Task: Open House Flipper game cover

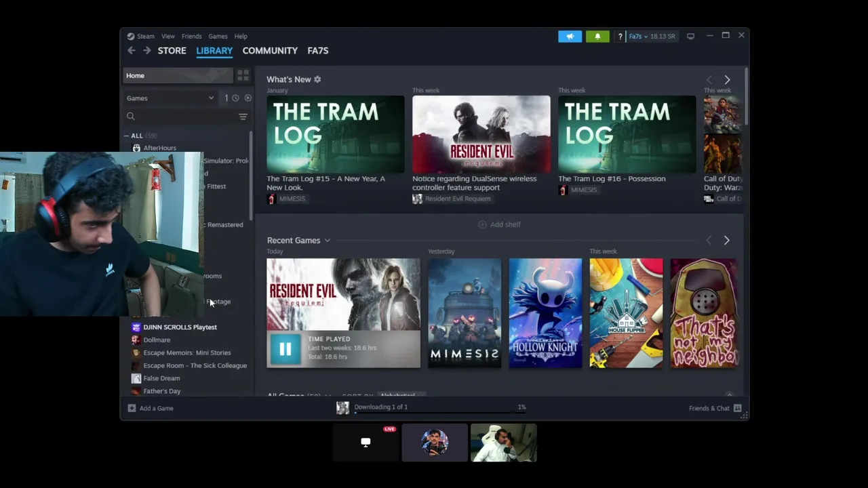Action: [626, 313]
